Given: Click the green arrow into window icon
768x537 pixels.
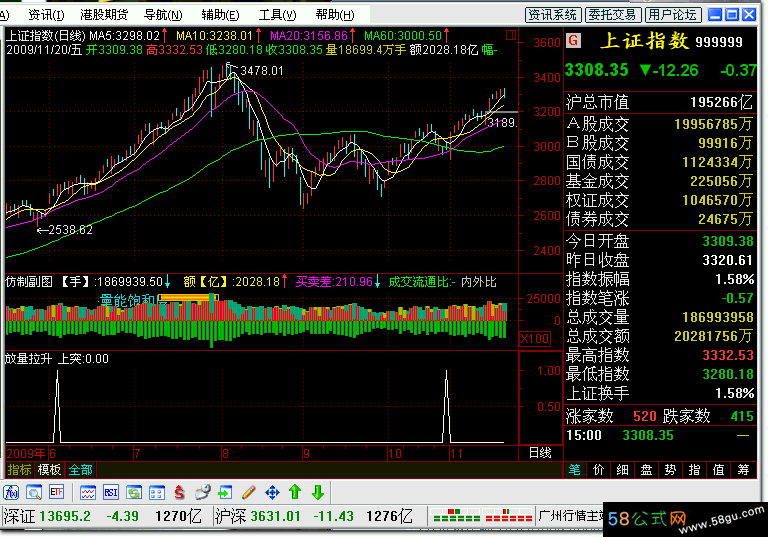Looking at the screenshot, I should (225, 492).
